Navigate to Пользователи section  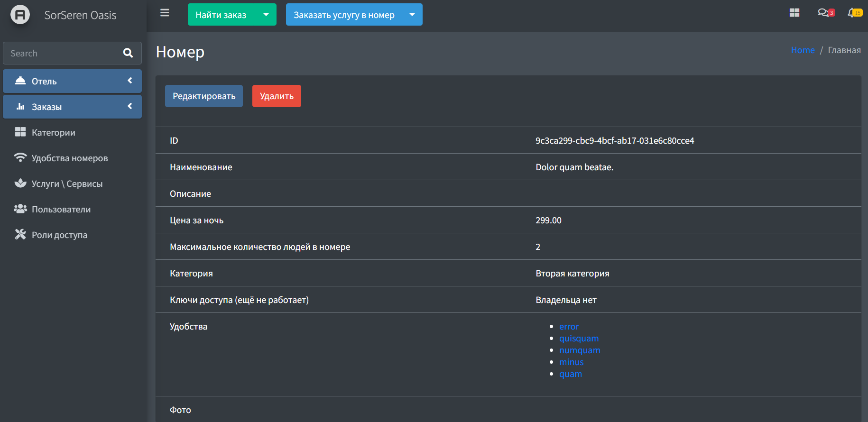[61, 210]
